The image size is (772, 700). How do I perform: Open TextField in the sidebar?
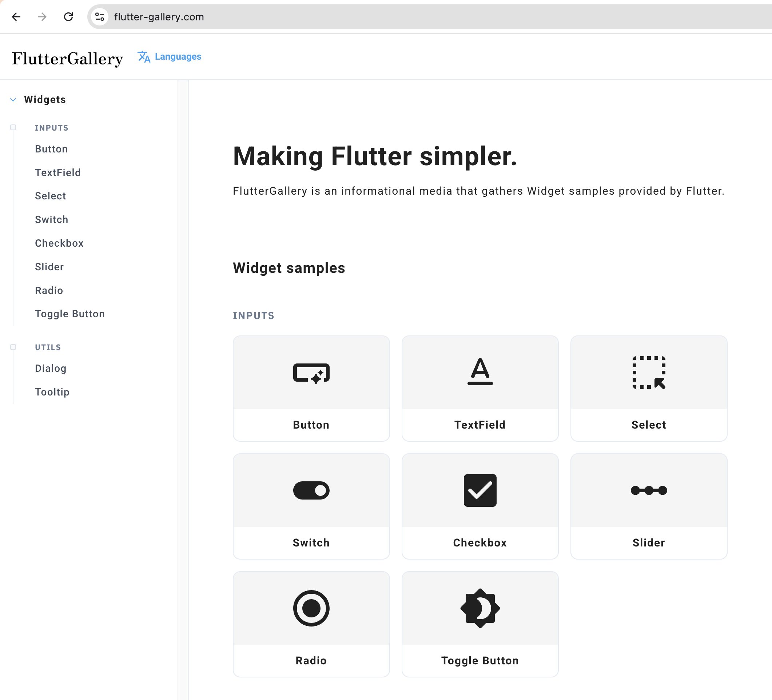click(x=58, y=173)
